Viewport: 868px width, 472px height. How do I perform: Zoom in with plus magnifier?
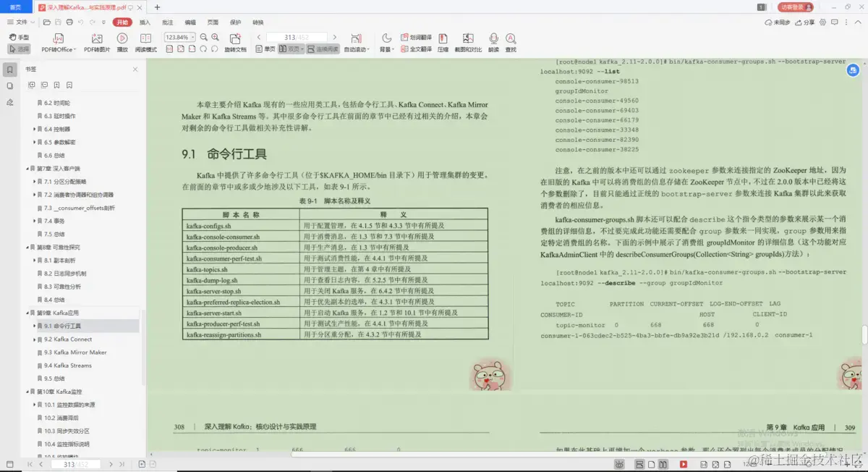pos(216,37)
